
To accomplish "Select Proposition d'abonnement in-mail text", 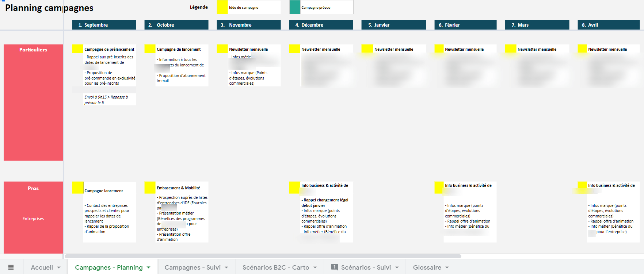I will tap(181, 78).
